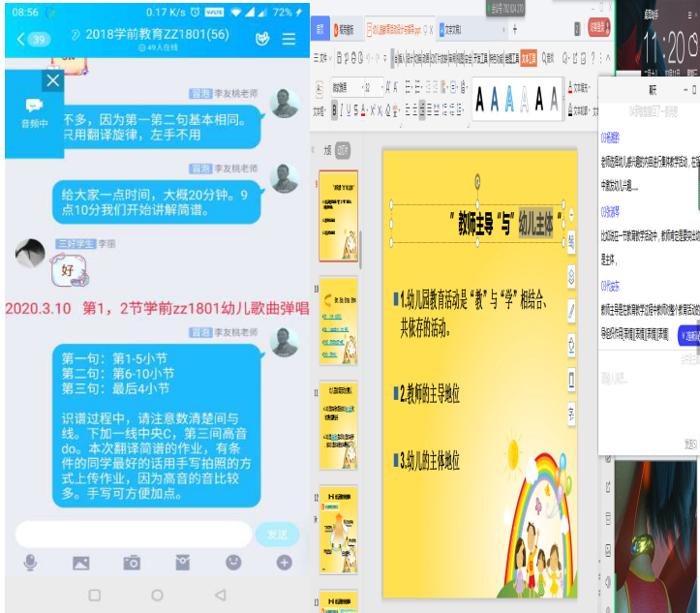Open the group chat hamburger menu
This screenshot has width=700, height=613.
click(289, 40)
